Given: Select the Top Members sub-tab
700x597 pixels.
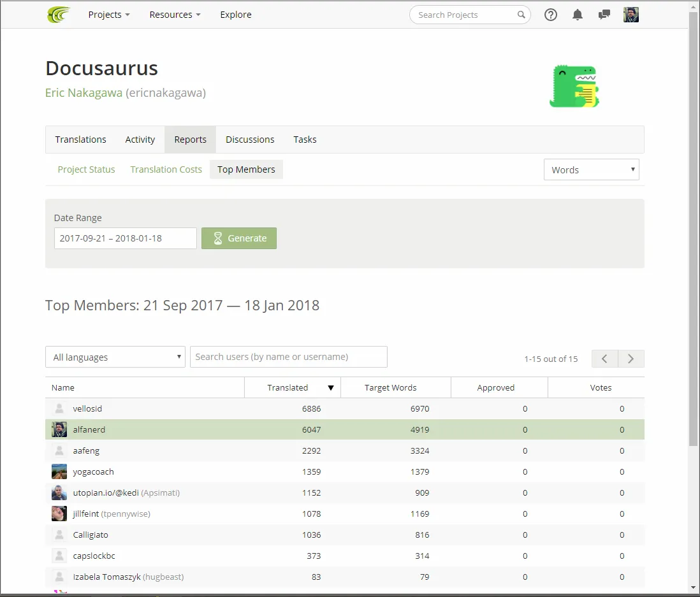Looking at the screenshot, I should [247, 169].
